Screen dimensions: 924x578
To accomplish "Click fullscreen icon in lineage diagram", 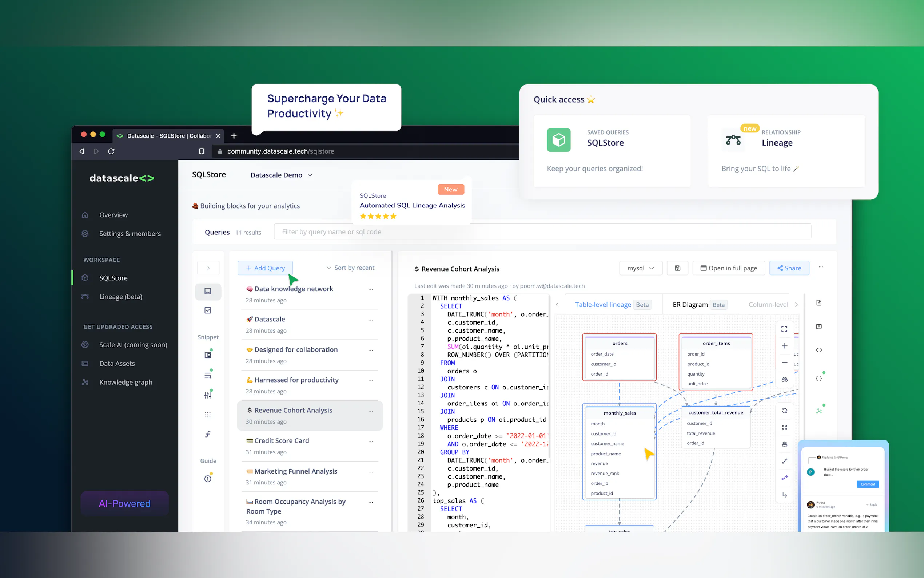I will 784,329.
